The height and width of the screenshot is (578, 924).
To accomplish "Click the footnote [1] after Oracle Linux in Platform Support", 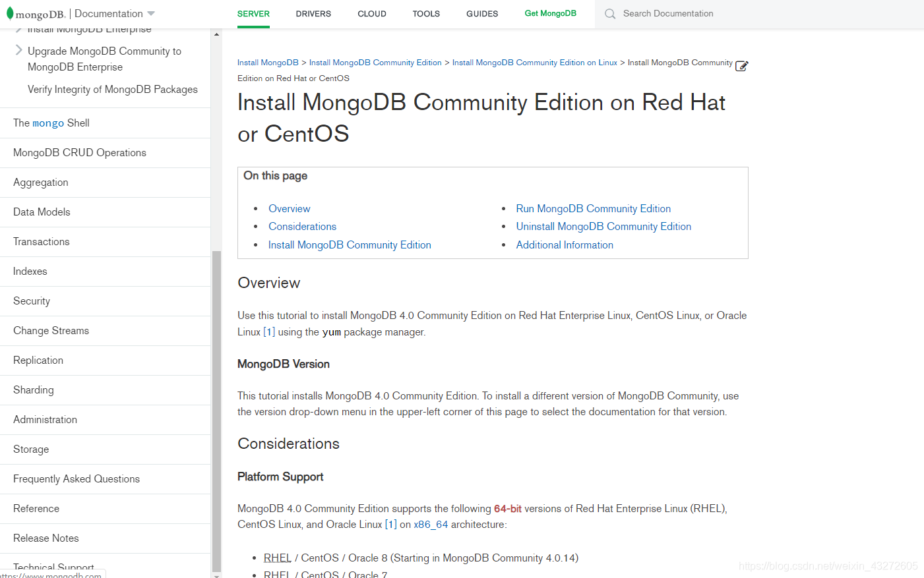I will tap(391, 525).
